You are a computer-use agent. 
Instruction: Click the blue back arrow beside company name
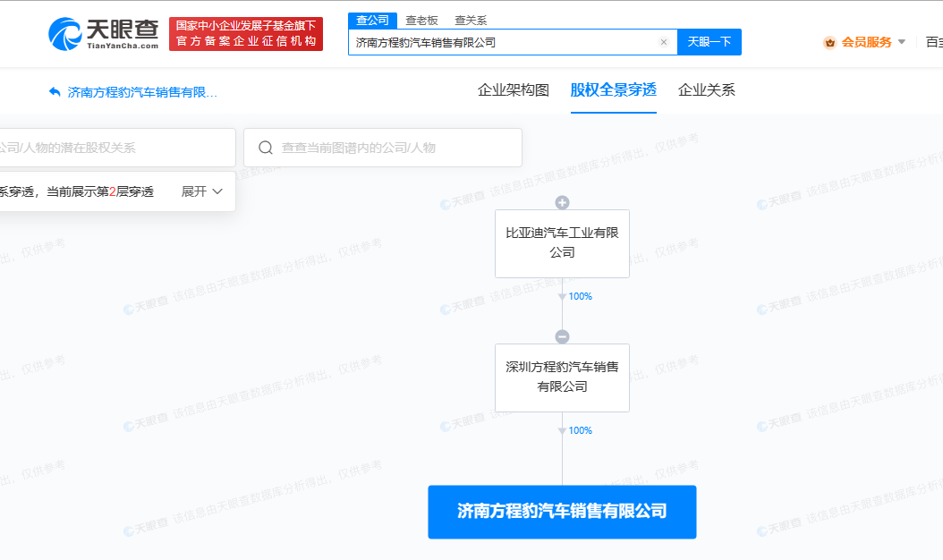pos(54,91)
